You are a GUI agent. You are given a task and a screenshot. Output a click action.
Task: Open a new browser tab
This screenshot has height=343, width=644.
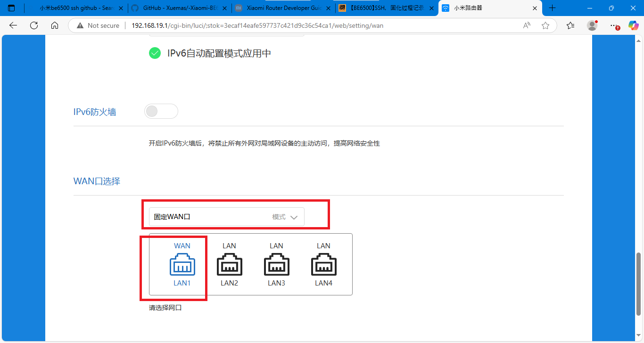pos(553,8)
